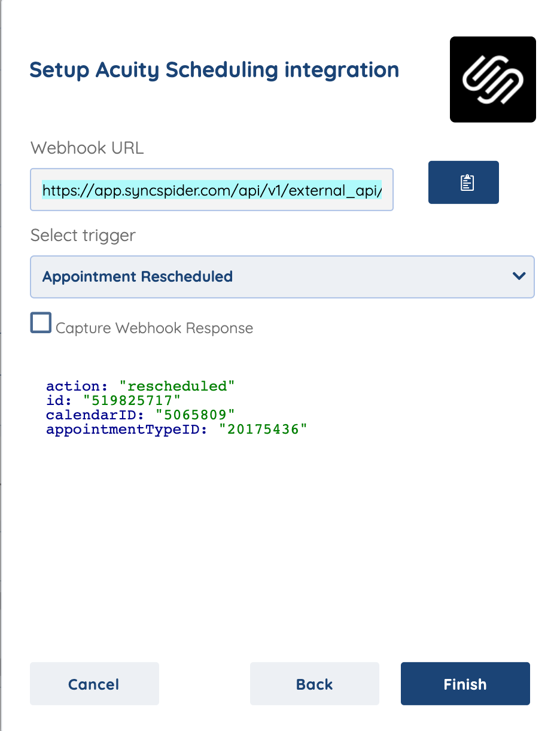Click the Webhook URL input field

click(212, 190)
